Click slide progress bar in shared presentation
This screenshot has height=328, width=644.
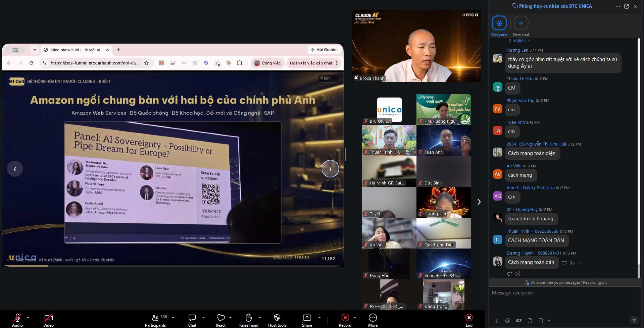tap(173, 266)
